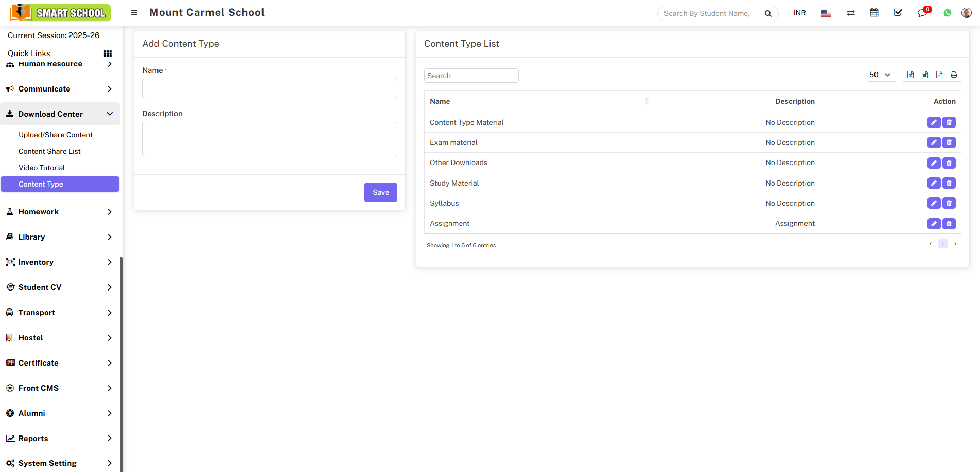Toggle the sidebar with hamburger icon

[x=134, y=13]
